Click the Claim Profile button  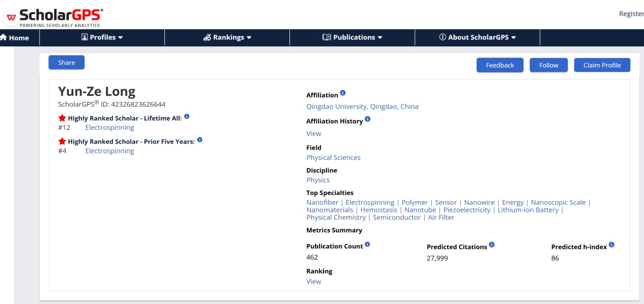click(602, 65)
